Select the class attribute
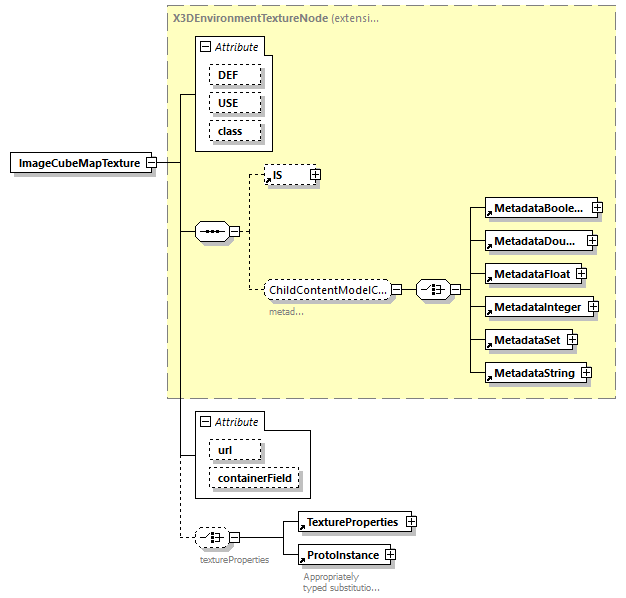 pos(235,131)
